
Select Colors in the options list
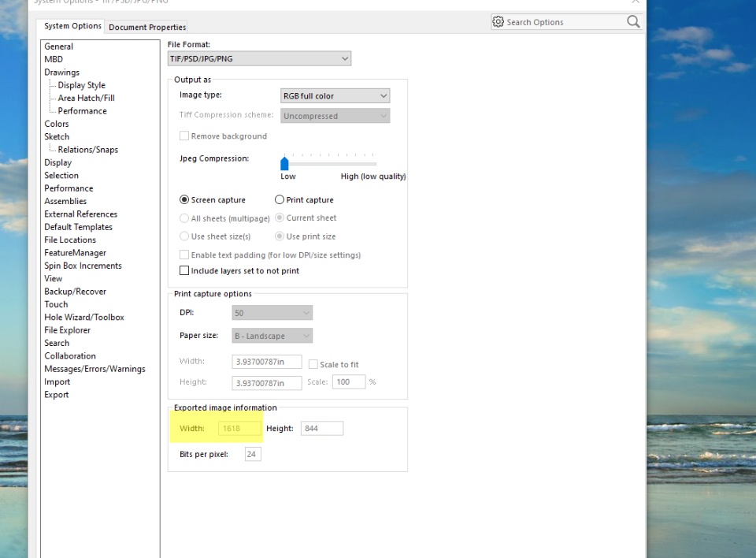[57, 124]
